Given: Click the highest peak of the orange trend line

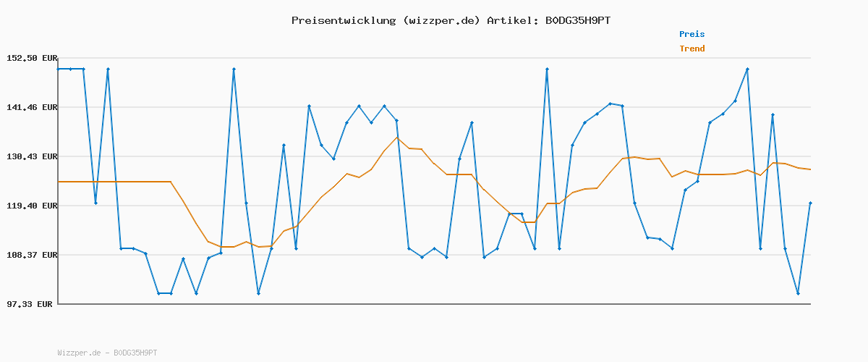Looking at the screenshot, I should pos(397,138).
